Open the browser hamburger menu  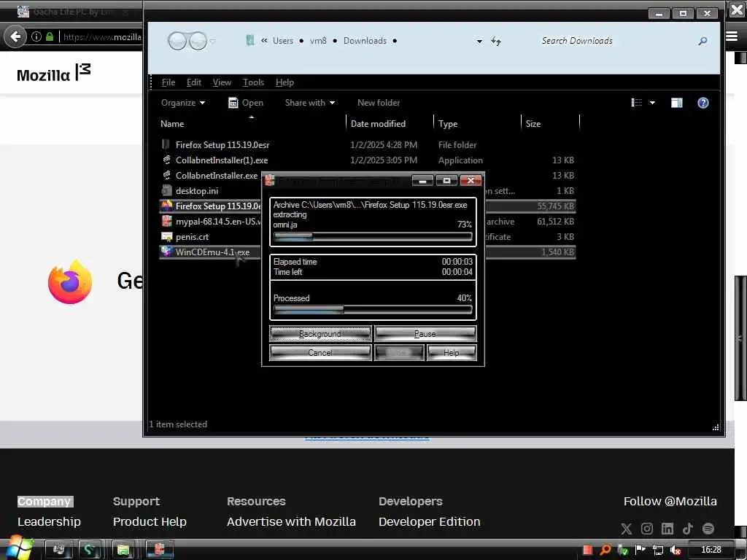coord(732,36)
